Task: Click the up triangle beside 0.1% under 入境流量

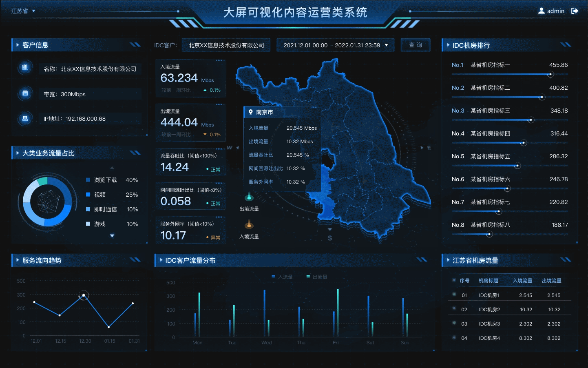Action: [205, 90]
